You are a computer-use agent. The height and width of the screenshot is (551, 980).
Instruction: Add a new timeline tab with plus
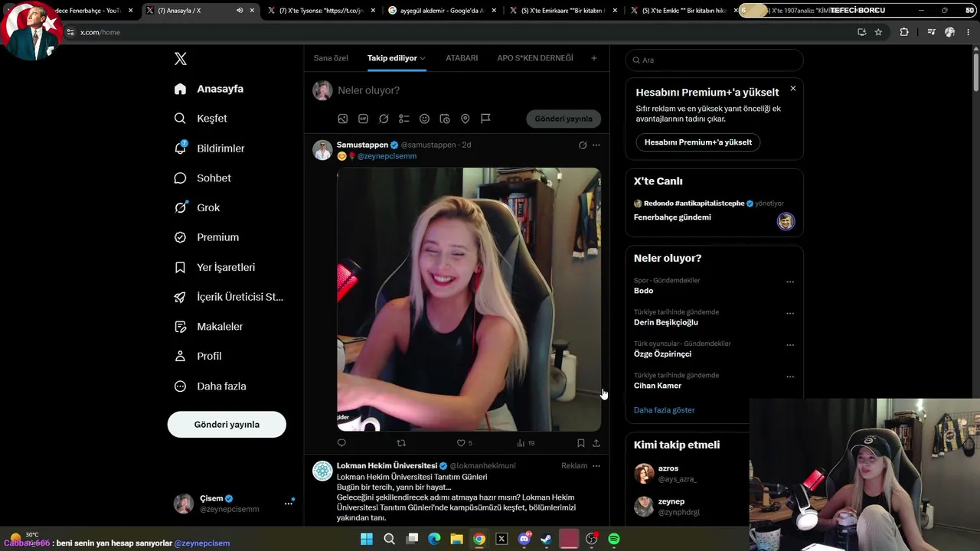(594, 58)
